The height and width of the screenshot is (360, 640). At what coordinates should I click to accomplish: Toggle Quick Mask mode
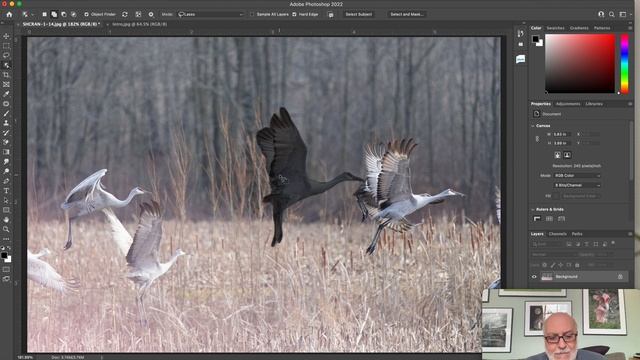[6, 269]
